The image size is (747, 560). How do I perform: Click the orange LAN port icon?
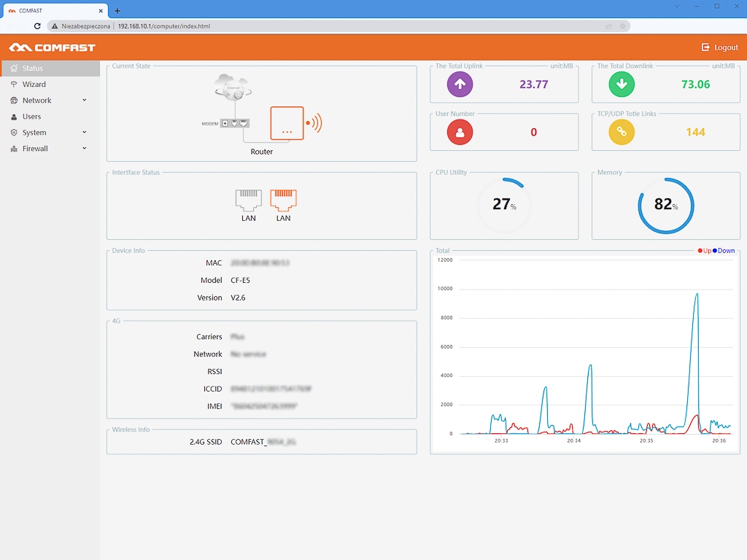coord(283,200)
